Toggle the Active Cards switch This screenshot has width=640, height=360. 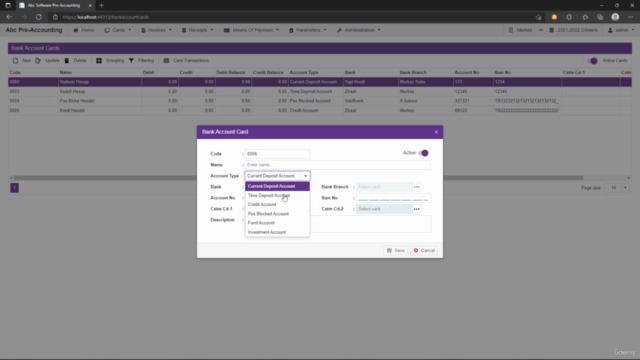(x=592, y=61)
